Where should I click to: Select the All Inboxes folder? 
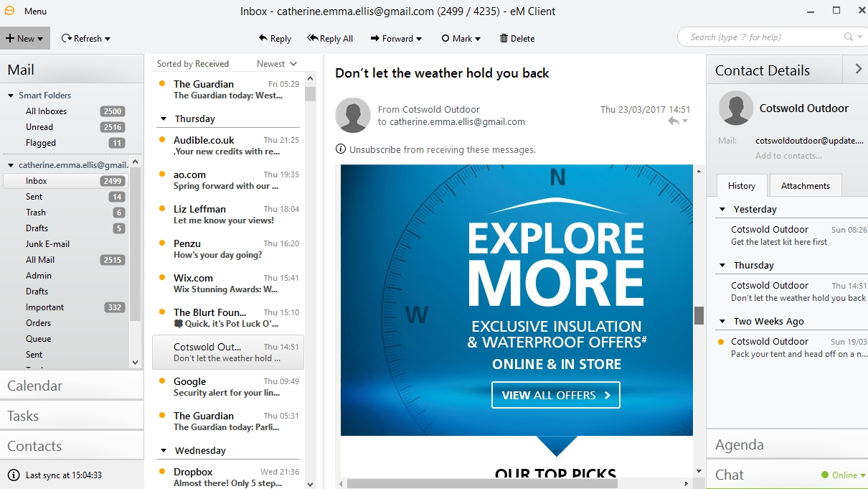click(46, 111)
